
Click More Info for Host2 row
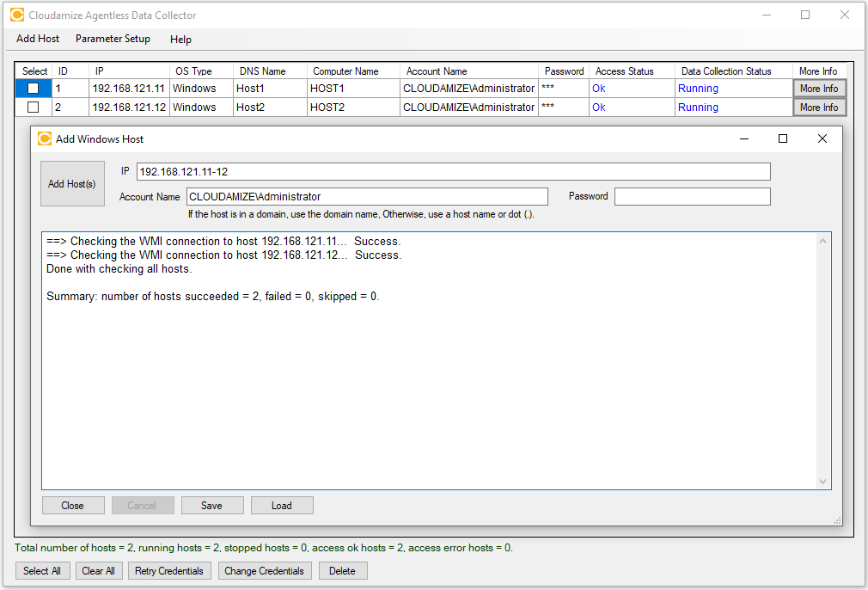pyautogui.click(x=819, y=108)
